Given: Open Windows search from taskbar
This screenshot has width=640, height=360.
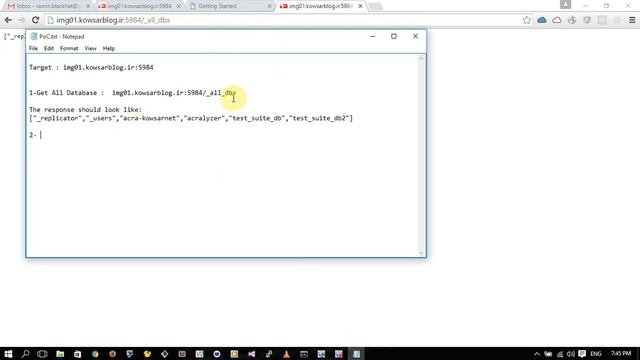Looking at the screenshot, I should (x=25, y=354).
